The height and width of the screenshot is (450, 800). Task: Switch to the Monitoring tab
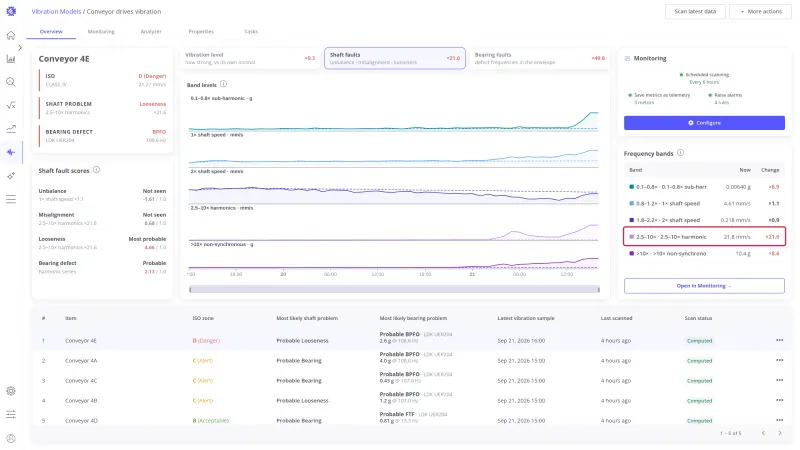(101, 32)
